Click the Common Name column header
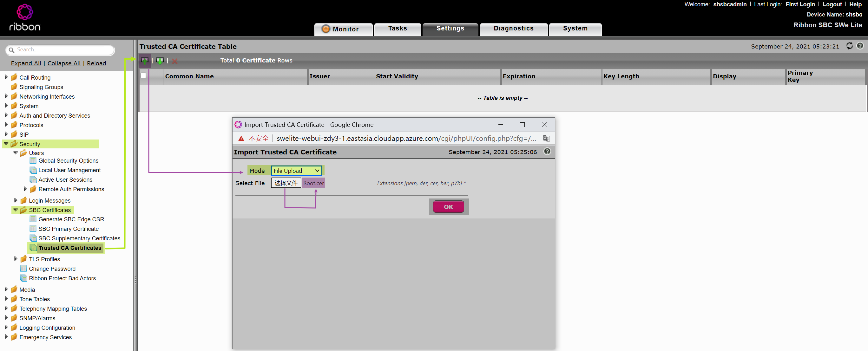Viewport: 868px width, 351px height. coord(235,76)
